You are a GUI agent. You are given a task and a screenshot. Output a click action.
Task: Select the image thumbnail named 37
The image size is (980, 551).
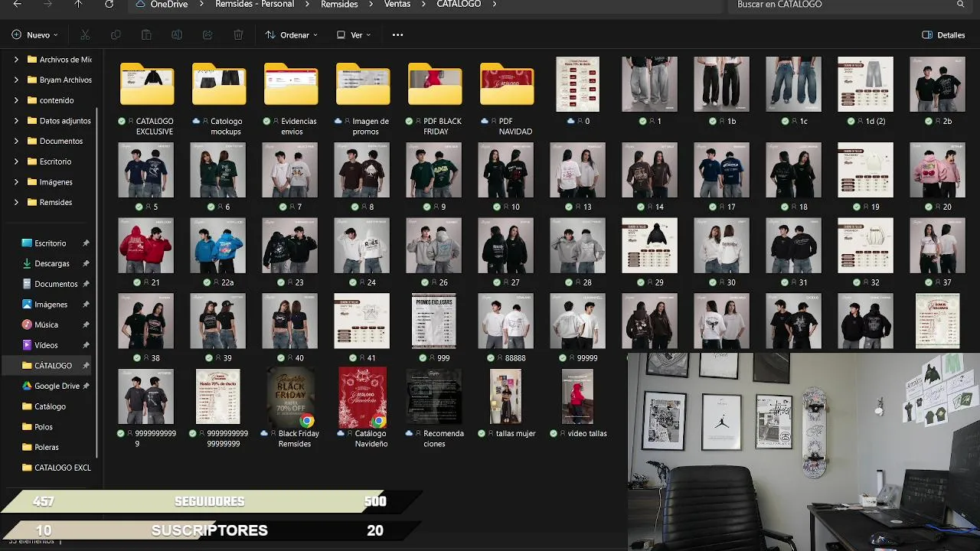coord(938,246)
